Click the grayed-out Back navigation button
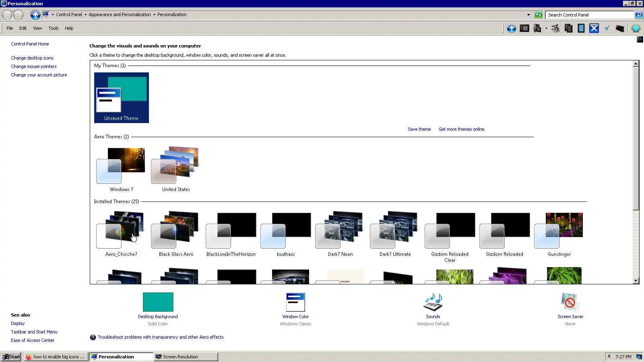This screenshot has width=644, height=362. 7,15
